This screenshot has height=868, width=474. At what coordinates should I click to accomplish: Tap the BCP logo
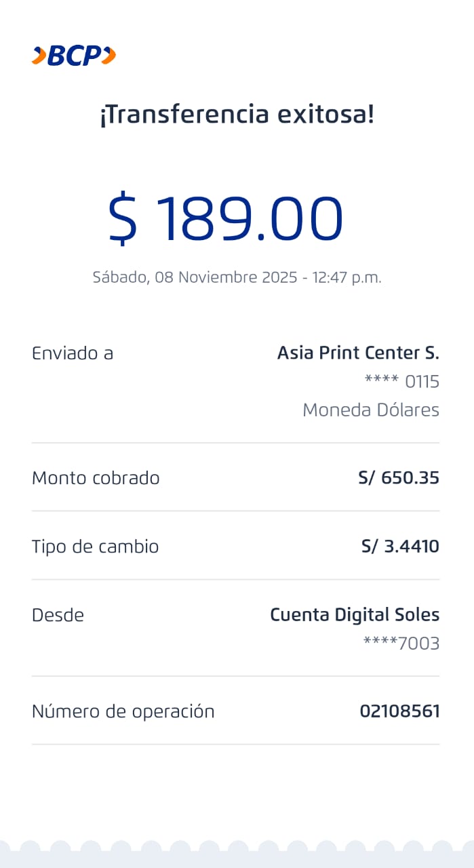74,56
